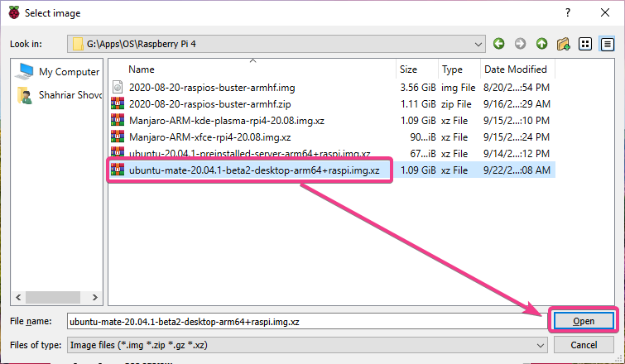
Task: Close the Select image dialog
Action: pos(604,12)
